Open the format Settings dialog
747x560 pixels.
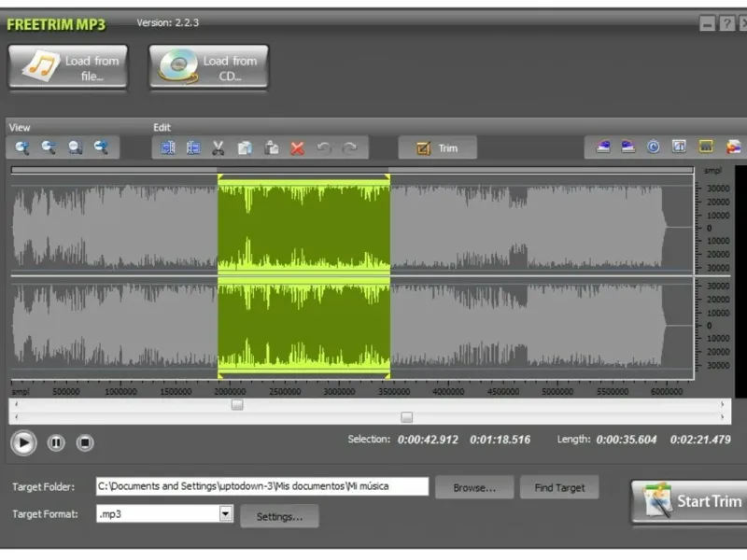tap(279, 516)
